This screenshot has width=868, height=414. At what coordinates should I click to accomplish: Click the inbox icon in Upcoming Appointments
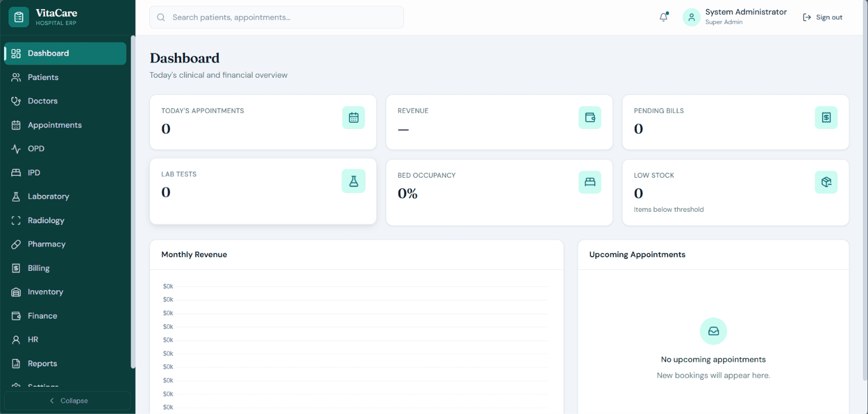pyautogui.click(x=713, y=331)
